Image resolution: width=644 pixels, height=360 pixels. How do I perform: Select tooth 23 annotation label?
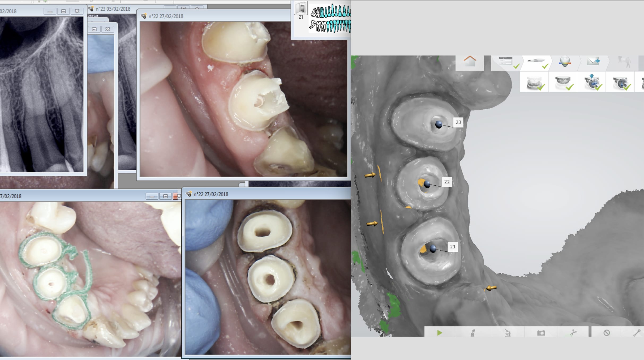[x=458, y=122]
